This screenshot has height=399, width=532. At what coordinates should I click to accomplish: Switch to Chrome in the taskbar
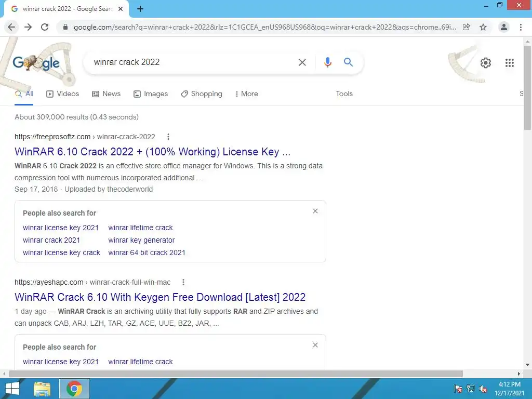pyautogui.click(x=74, y=389)
